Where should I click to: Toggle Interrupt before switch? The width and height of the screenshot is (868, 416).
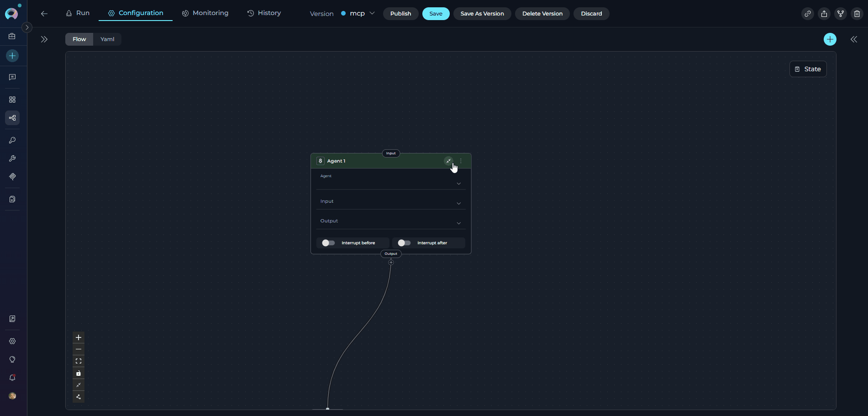point(328,243)
